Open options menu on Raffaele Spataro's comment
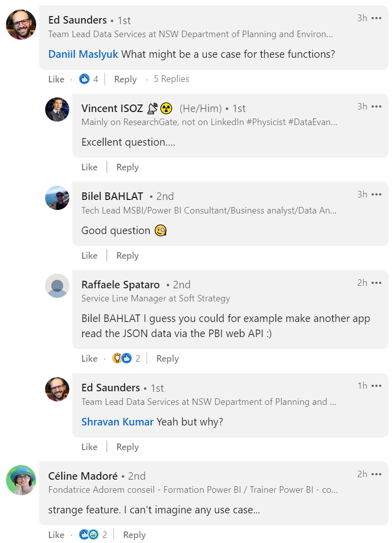The image size is (392, 543). (376, 283)
